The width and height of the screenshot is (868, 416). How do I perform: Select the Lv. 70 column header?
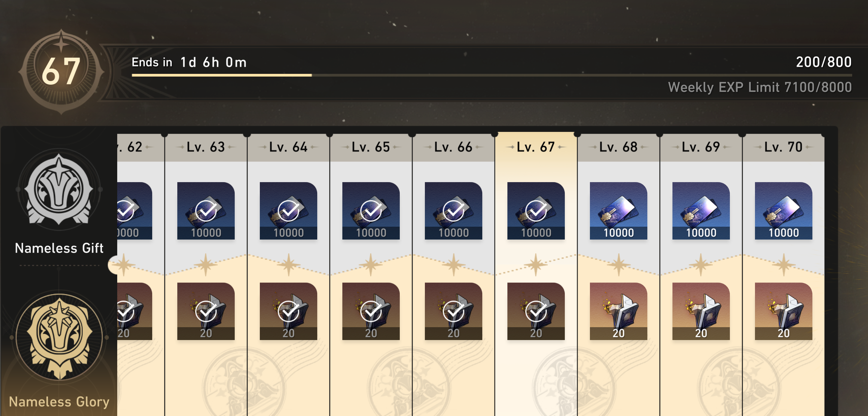[783, 147]
